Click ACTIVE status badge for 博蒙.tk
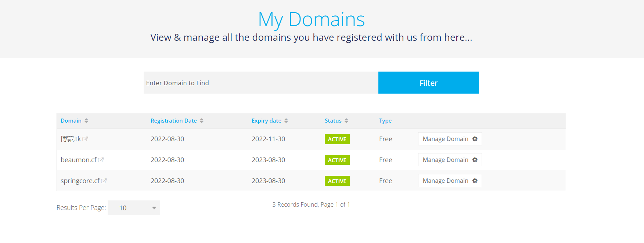 coord(337,139)
